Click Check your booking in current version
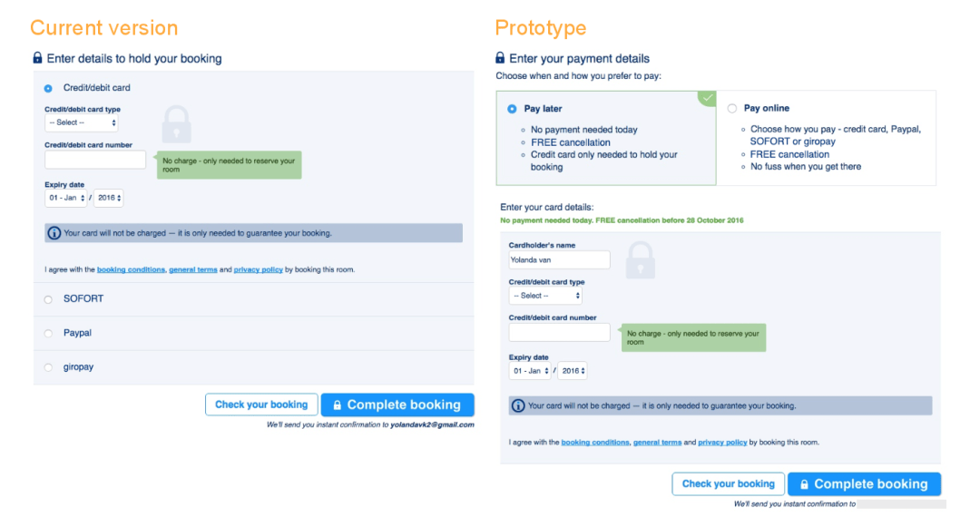The width and height of the screenshot is (980, 517). tap(261, 405)
